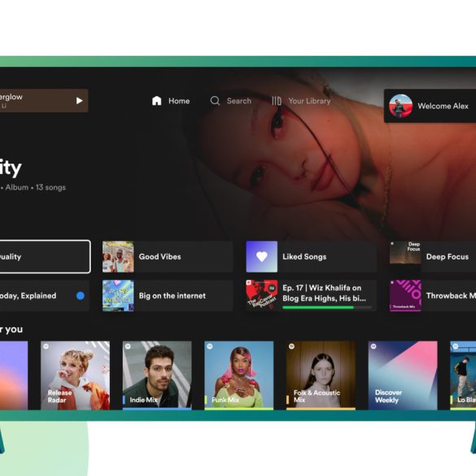476x476 pixels.
Task: Open the Home tab
Action: 171,101
